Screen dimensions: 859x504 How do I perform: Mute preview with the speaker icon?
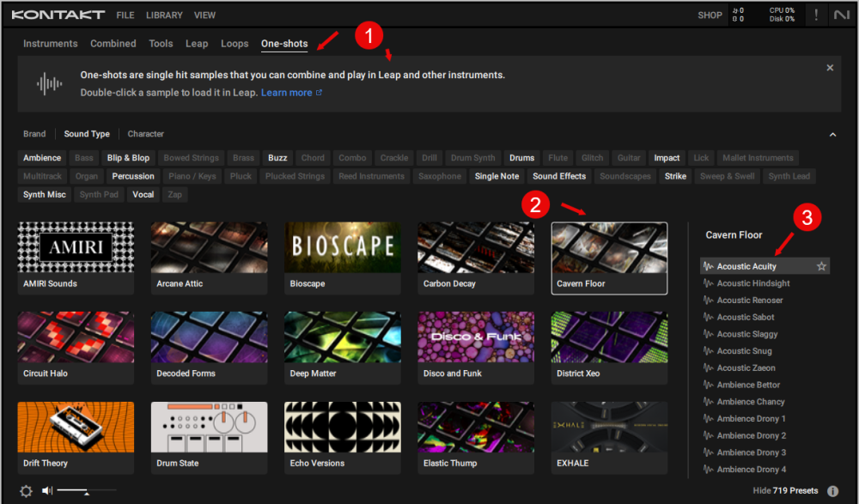tap(47, 490)
